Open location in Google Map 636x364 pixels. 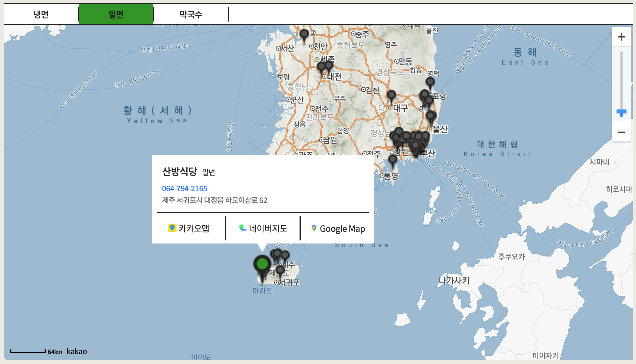(x=338, y=228)
